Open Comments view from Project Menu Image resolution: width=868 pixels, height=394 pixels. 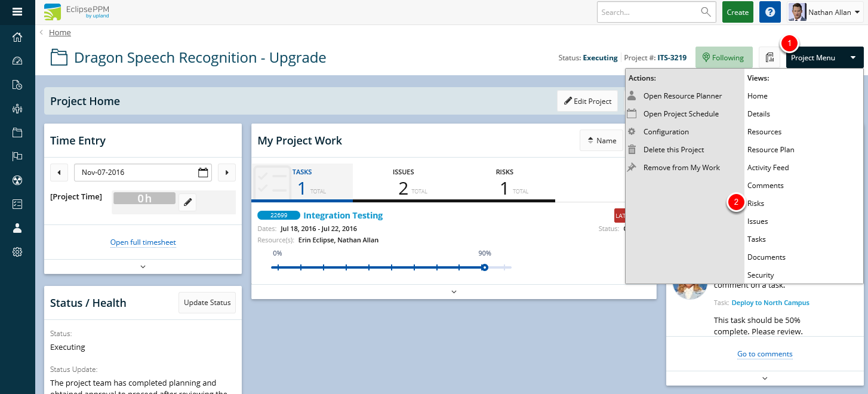tap(765, 186)
